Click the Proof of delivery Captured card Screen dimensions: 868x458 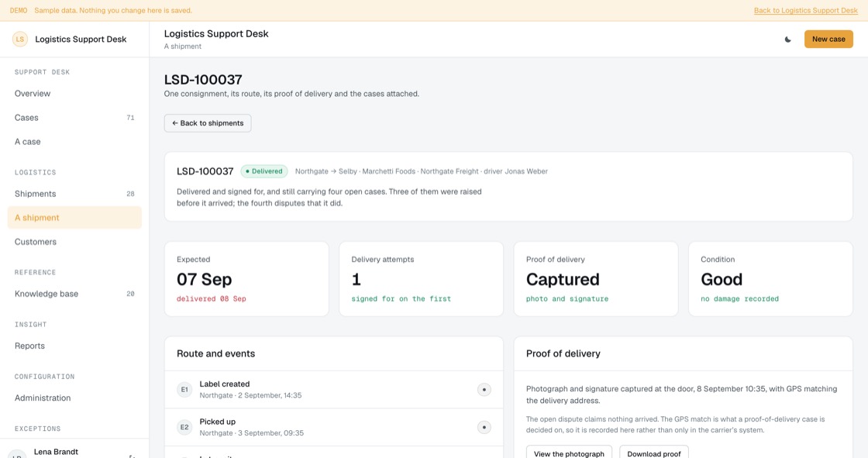[596, 279]
